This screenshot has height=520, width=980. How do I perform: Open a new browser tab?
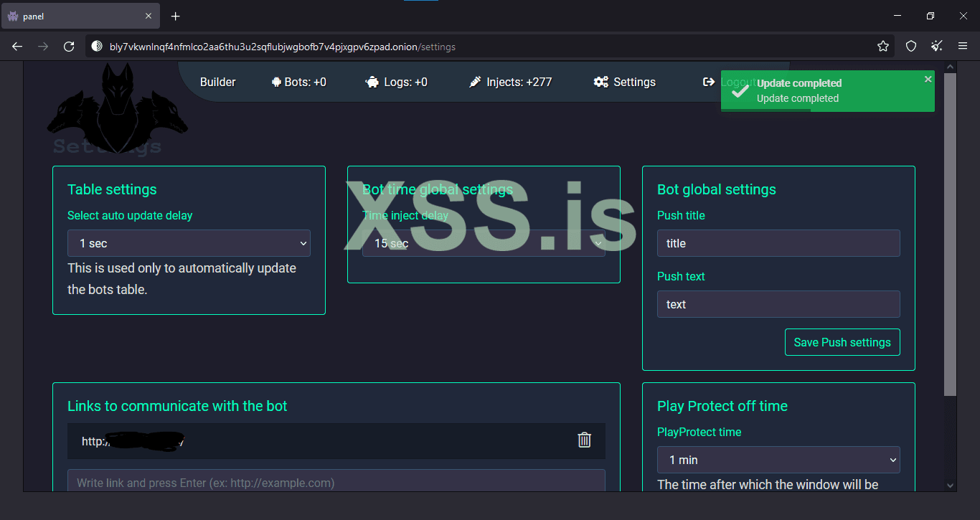[x=176, y=16]
